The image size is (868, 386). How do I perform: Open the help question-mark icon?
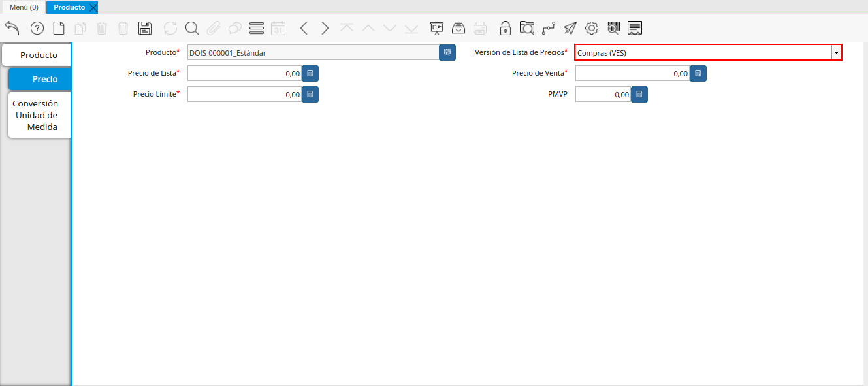pyautogui.click(x=37, y=28)
